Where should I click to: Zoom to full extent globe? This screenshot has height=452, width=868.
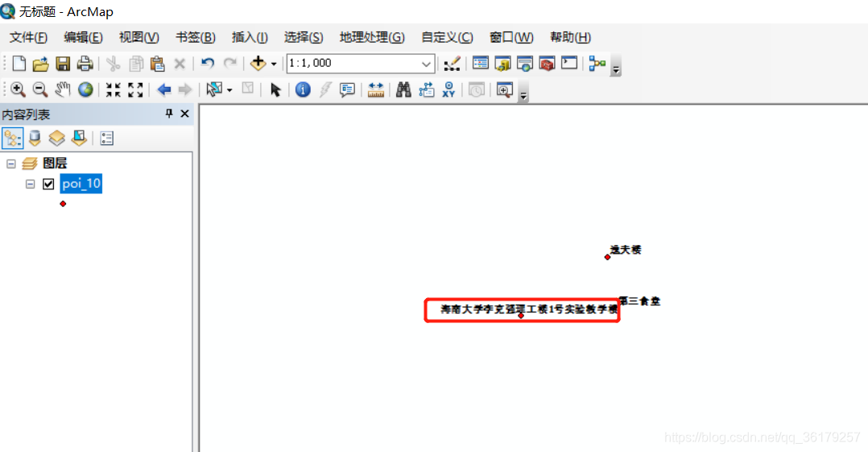tap(85, 89)
